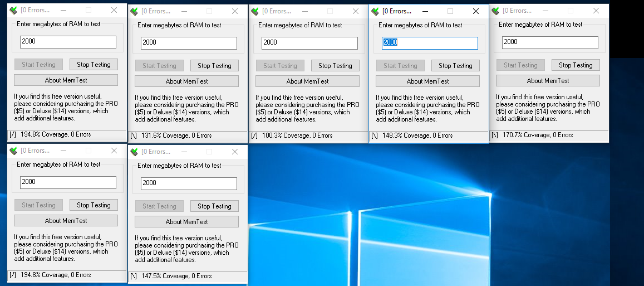Screen dimensions: 644x286
Task: Click status text '148.3% Coverage, 0 Errors'
Action: [417, 135]
